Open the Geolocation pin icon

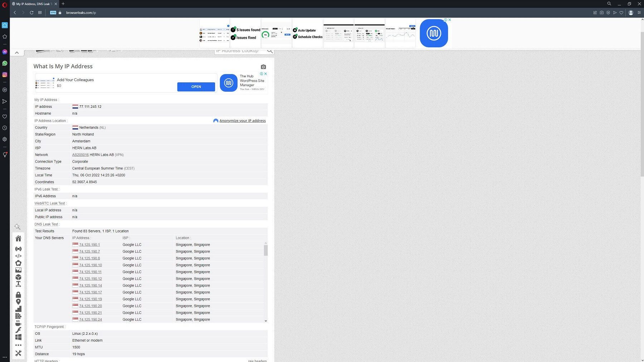18,302
